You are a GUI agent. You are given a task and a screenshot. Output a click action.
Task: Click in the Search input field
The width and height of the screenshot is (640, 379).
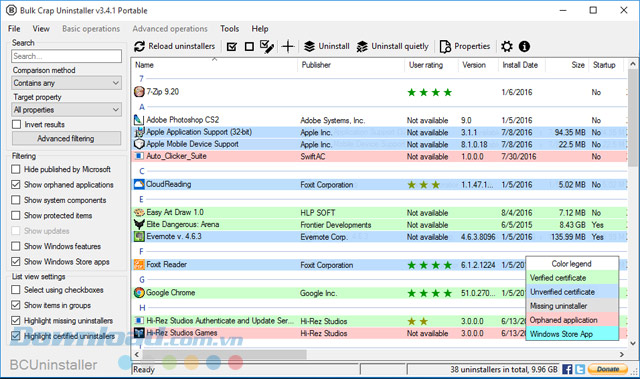[67, 56]
